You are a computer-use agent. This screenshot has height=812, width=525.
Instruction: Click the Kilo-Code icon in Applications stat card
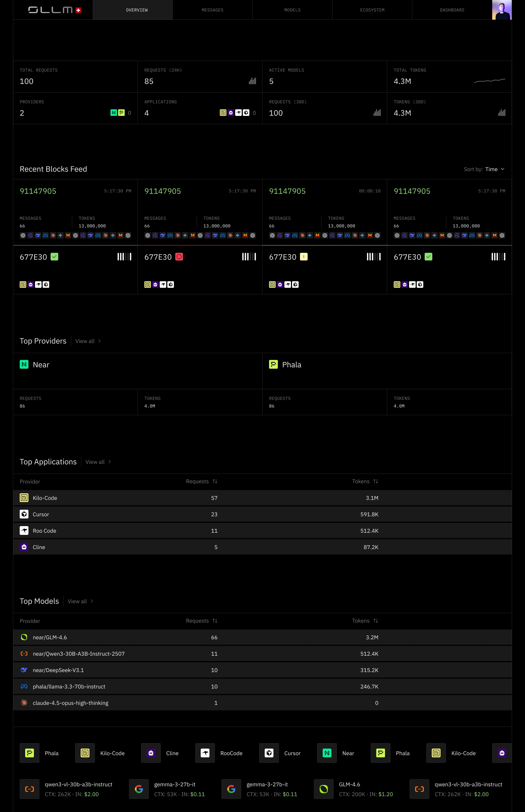click(x=223, y=113)
